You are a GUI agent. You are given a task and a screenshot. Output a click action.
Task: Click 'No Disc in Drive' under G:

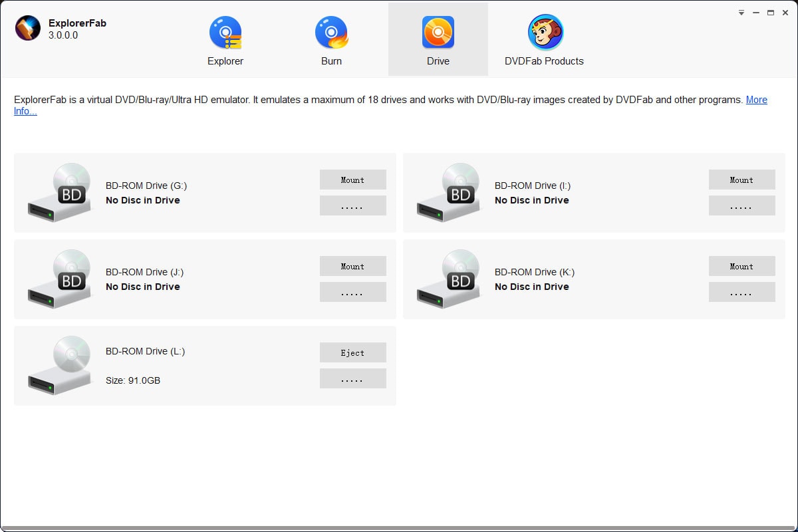coord(143,200)
